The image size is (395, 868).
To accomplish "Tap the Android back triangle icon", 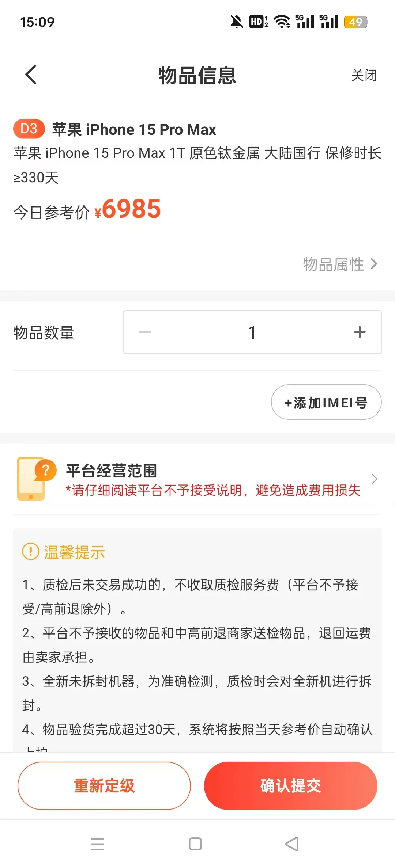I will 292,844.
